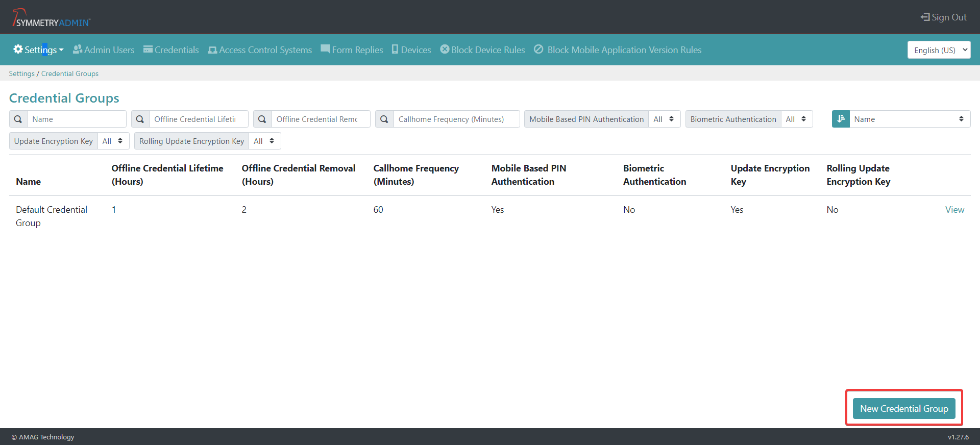Click Sign Out link
Image resolution: width=980 pixels, height=445 pixels.
click(943, 17)
